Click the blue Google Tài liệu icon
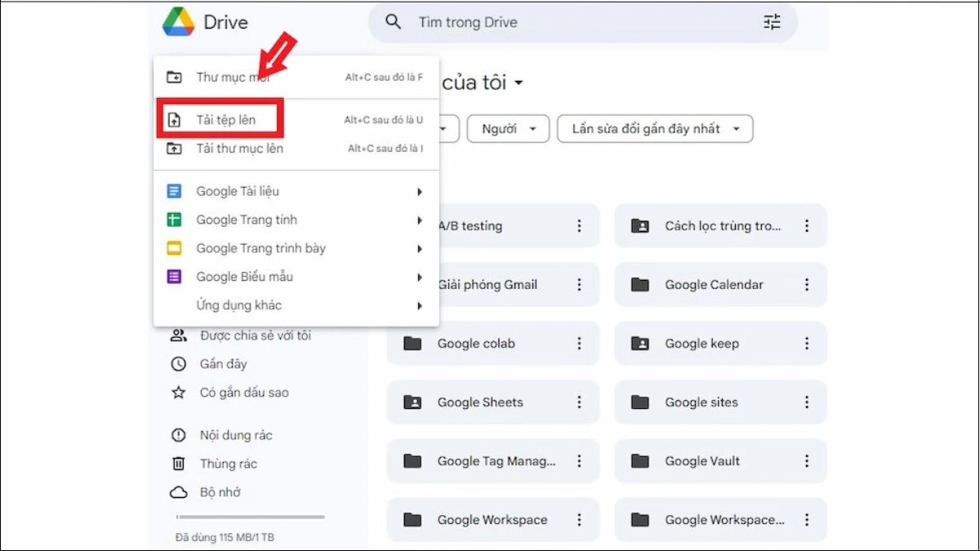This screenshot has height=551, width=980. pyautogui.click(x=174, y=191)
